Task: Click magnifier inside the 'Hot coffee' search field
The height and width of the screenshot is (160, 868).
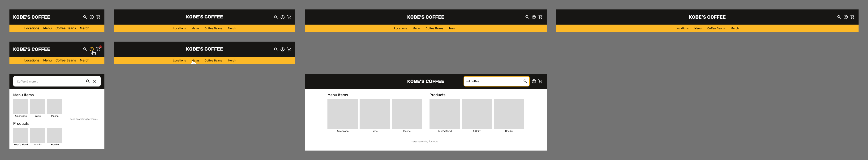Action: pos(525,81)
